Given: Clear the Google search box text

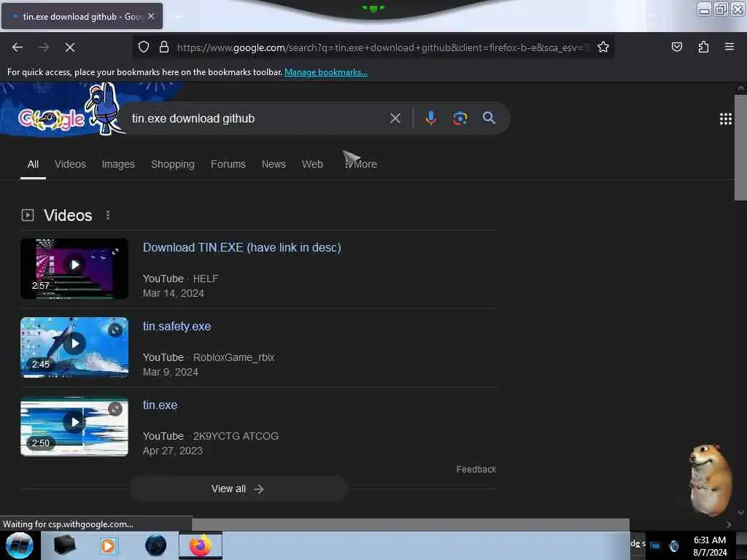Looking at the screenshot, I should coord(395,118).
